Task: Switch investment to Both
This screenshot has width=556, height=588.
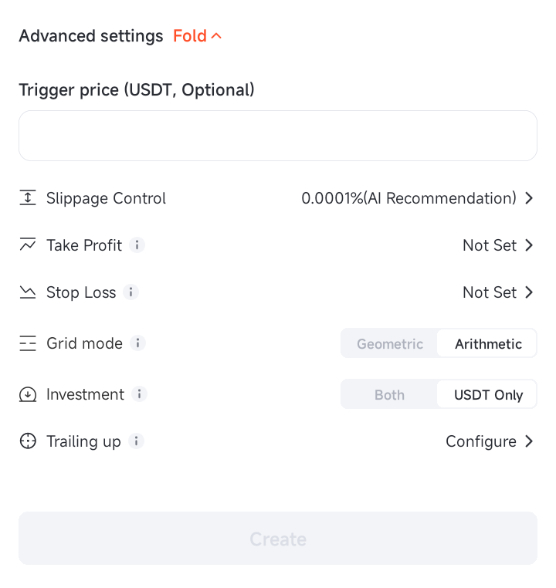Action: 390,394
